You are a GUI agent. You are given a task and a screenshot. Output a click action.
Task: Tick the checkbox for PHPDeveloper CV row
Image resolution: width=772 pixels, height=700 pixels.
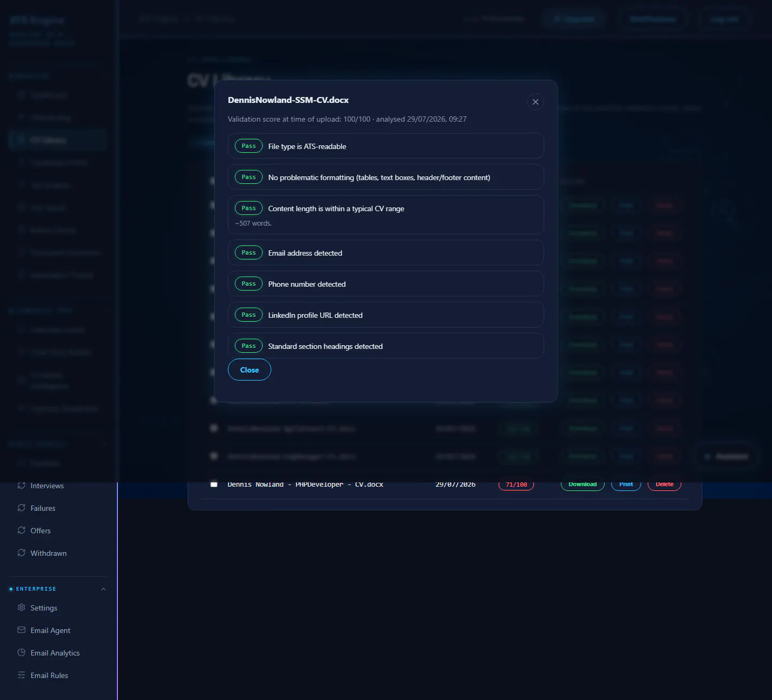click(x=214, y=484)
